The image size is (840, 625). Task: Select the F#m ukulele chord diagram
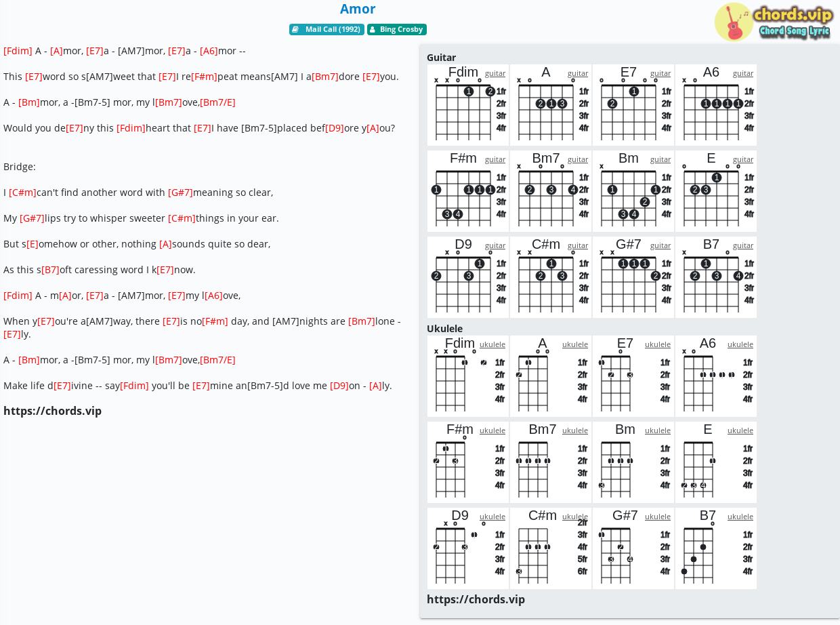[x=468, y=462]
